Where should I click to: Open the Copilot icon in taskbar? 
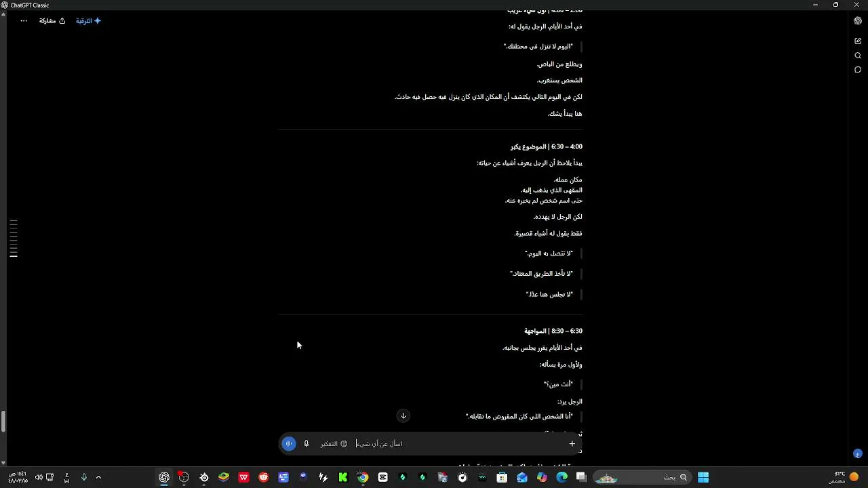[542, 478]
